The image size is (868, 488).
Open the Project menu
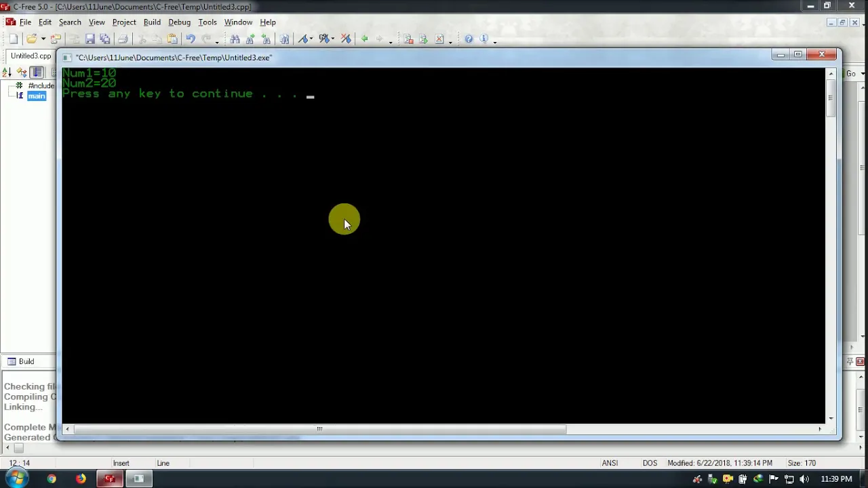click(124, 22)
